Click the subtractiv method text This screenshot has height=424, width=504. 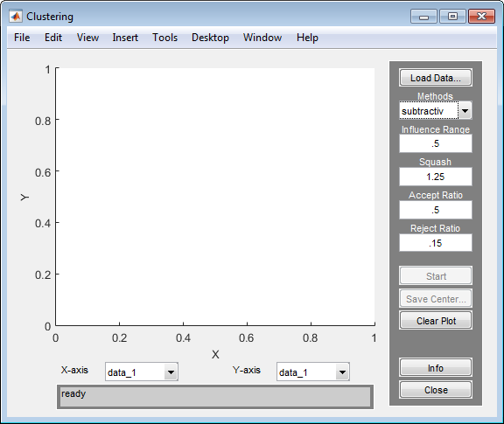point(423,111)
